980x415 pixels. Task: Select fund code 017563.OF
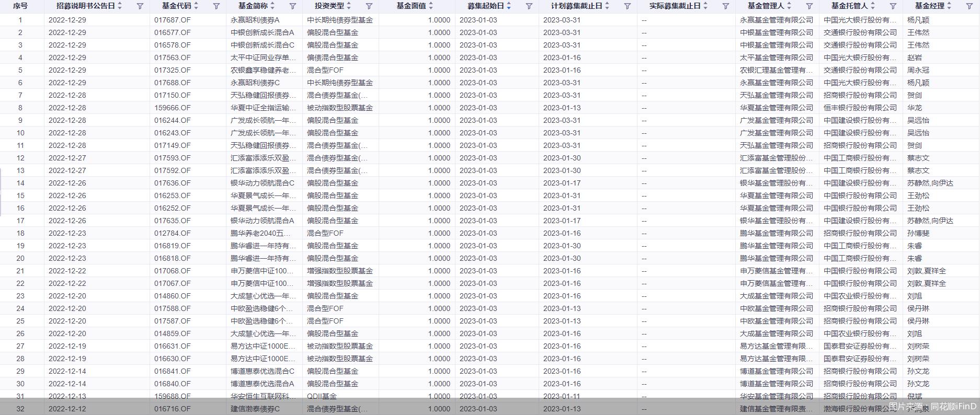[173, 57]
